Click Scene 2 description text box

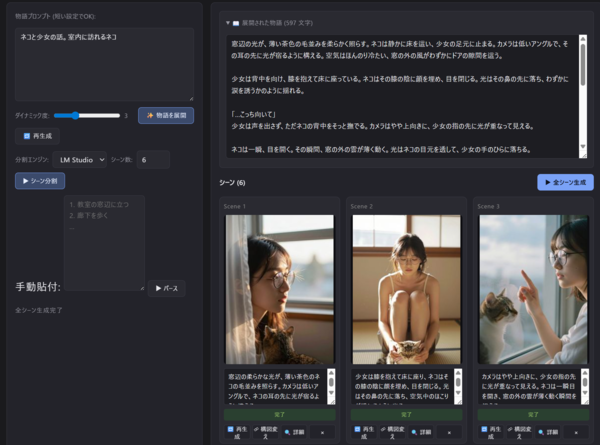tap(403, 386)
